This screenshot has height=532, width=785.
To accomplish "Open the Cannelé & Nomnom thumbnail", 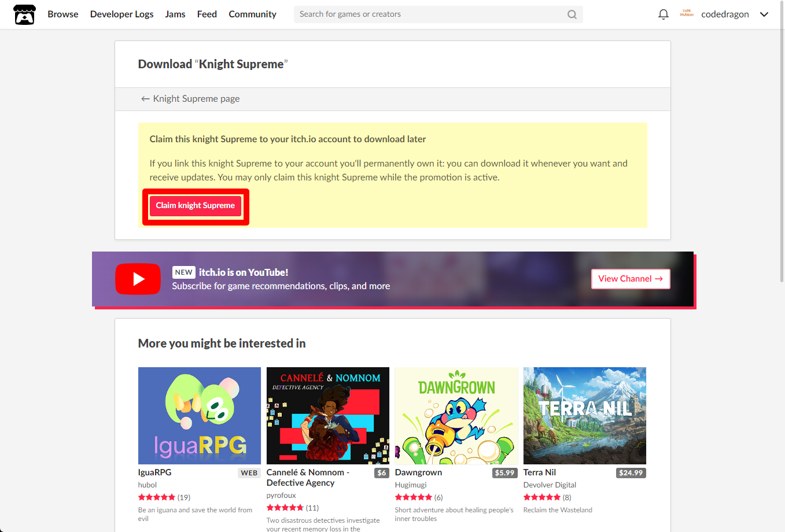I will pos(328,416).
